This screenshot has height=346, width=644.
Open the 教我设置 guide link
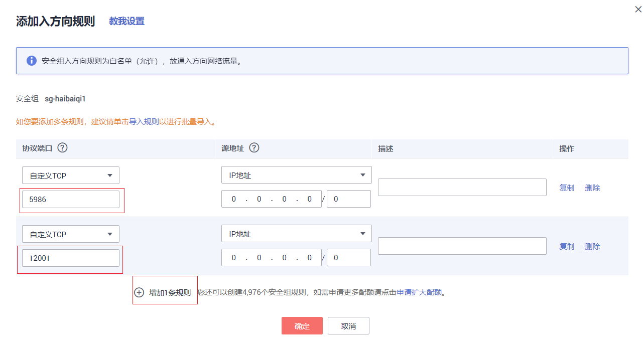[126, 21]
